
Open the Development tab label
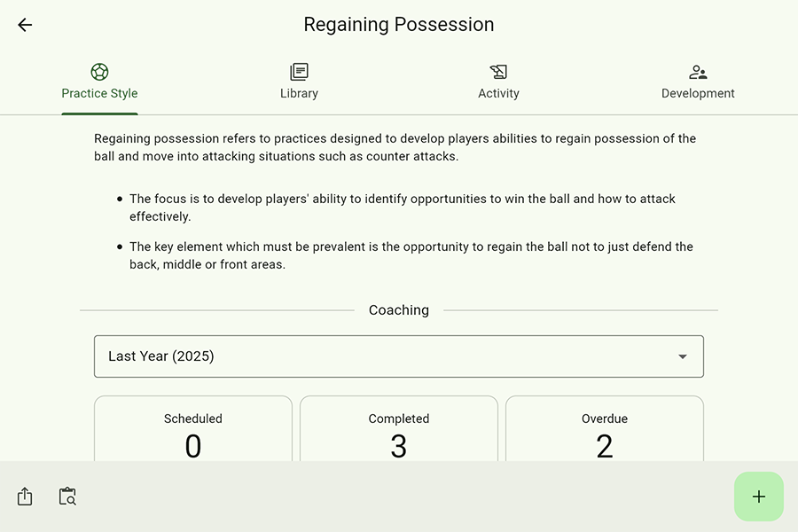(698, 93)
